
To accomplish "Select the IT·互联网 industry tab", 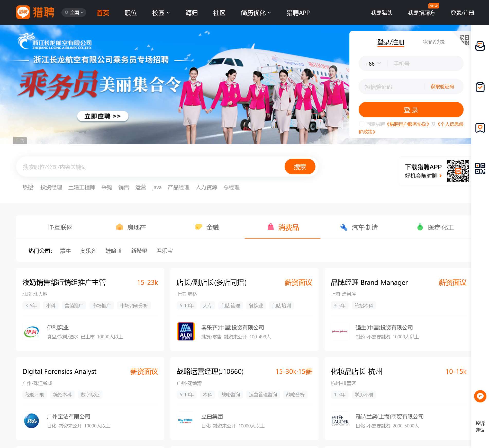I will coord(60,227).
